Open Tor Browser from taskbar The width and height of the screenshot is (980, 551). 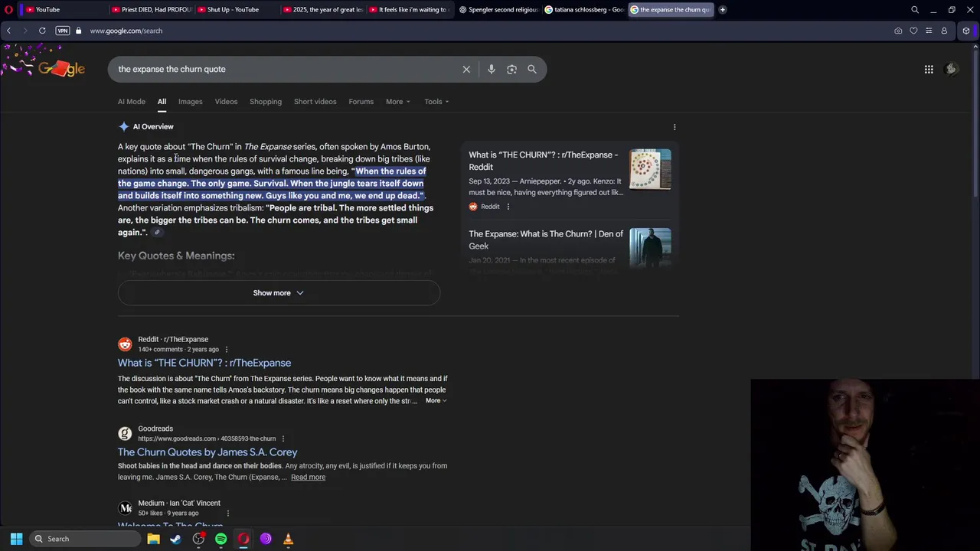(x=266, y=539)
